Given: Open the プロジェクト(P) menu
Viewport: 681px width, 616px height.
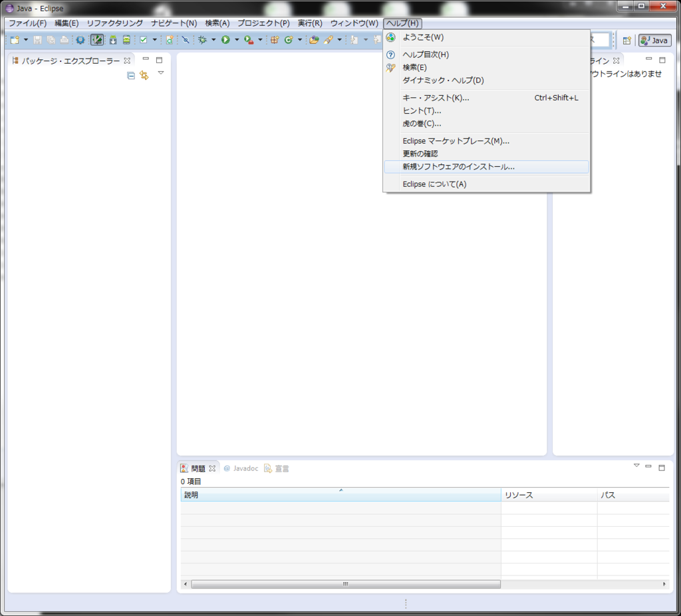Looking at the screenshot, I should pos(263,23).
